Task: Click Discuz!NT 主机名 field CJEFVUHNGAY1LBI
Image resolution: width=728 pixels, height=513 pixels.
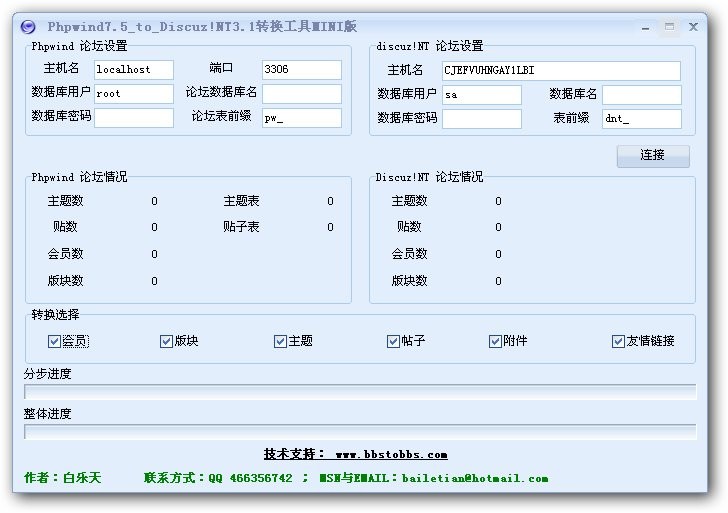Action: (561, 71)
